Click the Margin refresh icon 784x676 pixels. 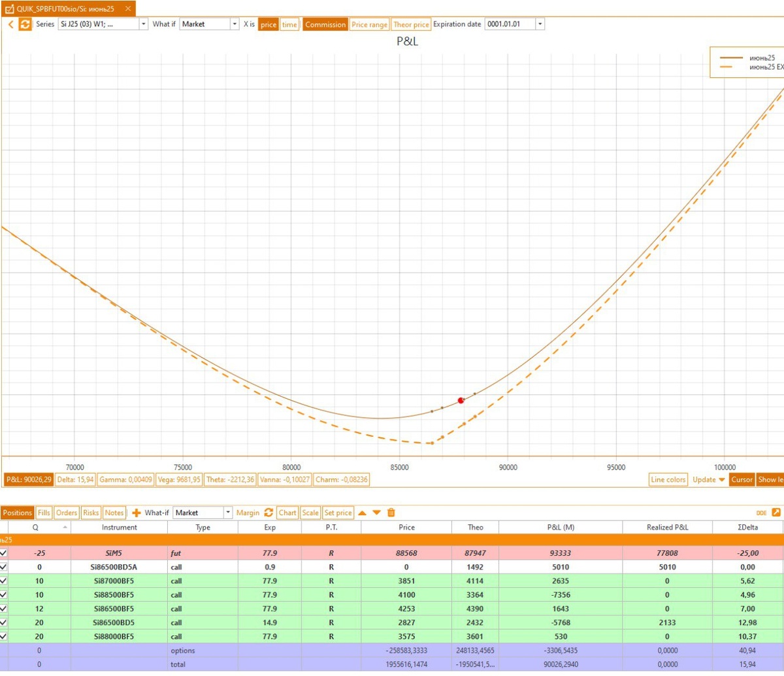[269, 513]
